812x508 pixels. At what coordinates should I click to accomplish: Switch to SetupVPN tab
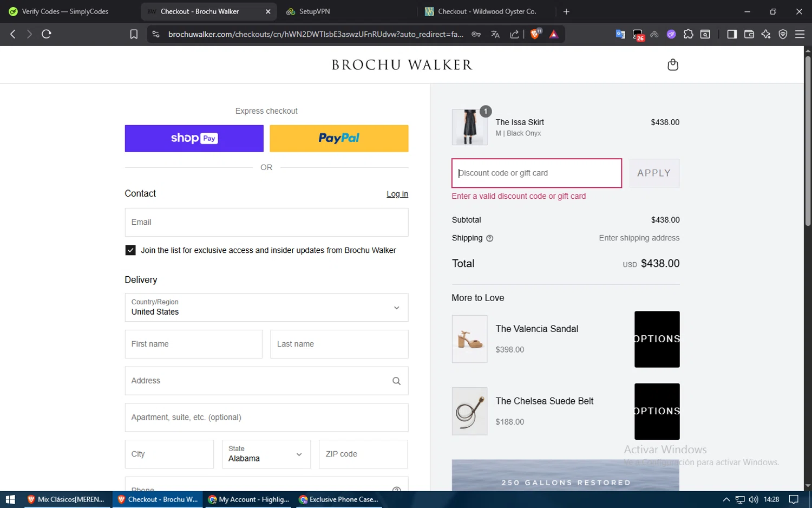[x=346, y=11]
